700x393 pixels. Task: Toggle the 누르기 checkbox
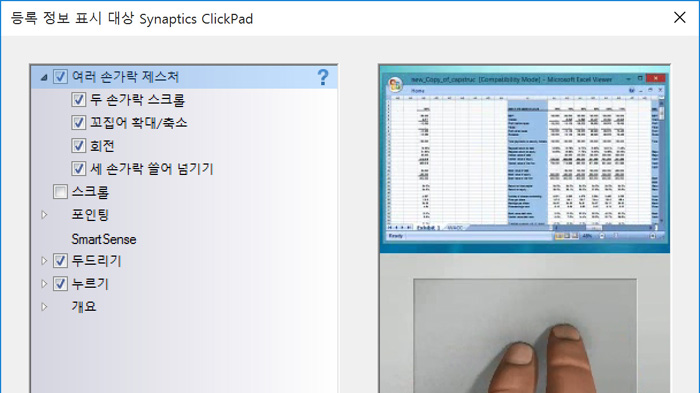click(60, 284)
